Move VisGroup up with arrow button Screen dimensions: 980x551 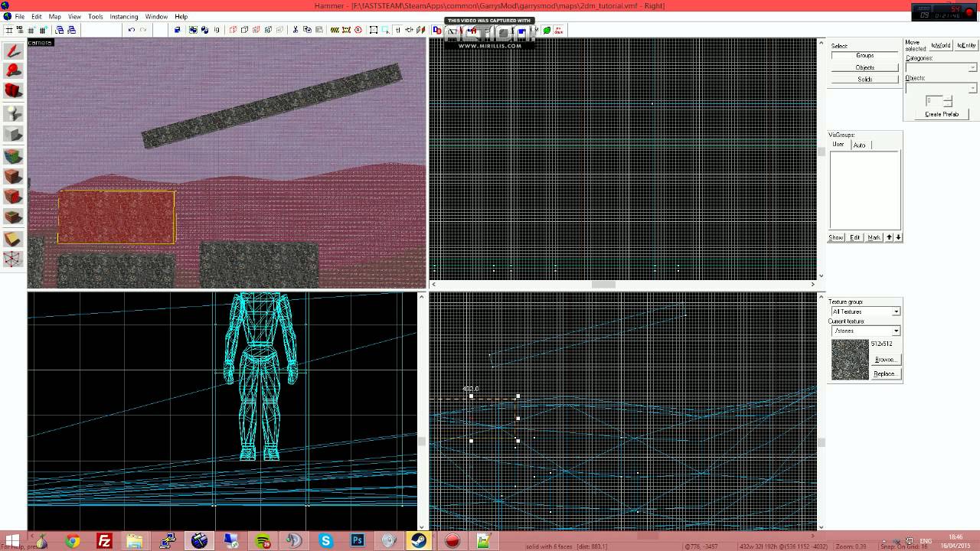[889, 237]
